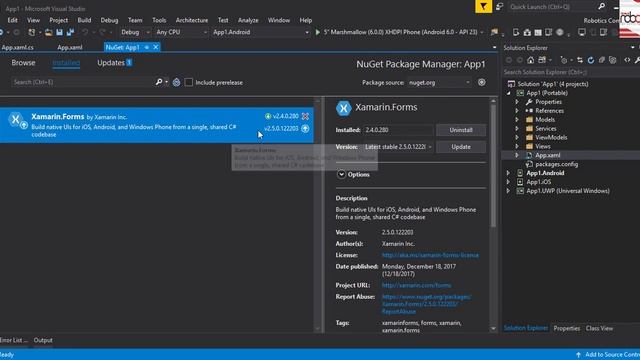This screenshot has height=360, width=640.
Task: Switch to the Updates tab in NuGet
Action: coord(114,63)
